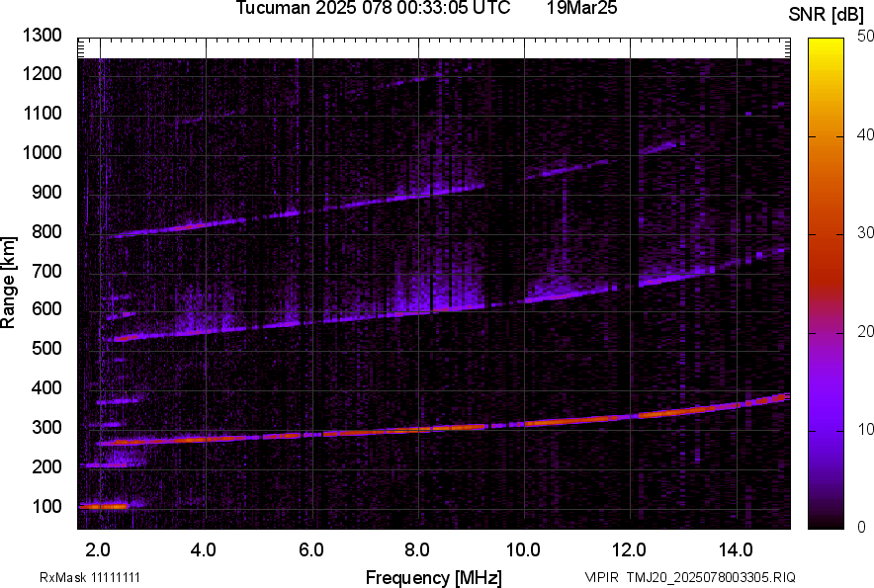This screenshot has height=588, width=874.
Task: Click the 100 range tick label
Action: point(49,507)
